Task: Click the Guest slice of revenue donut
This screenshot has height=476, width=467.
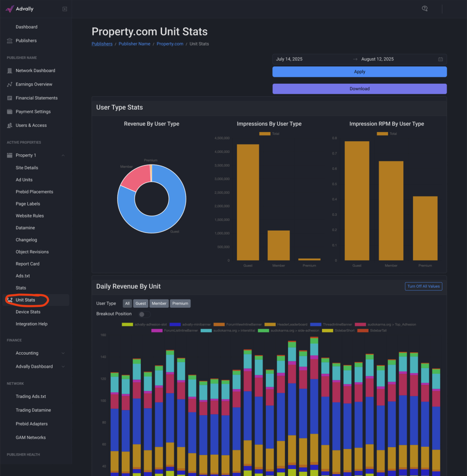Action: tap(173, 216)
